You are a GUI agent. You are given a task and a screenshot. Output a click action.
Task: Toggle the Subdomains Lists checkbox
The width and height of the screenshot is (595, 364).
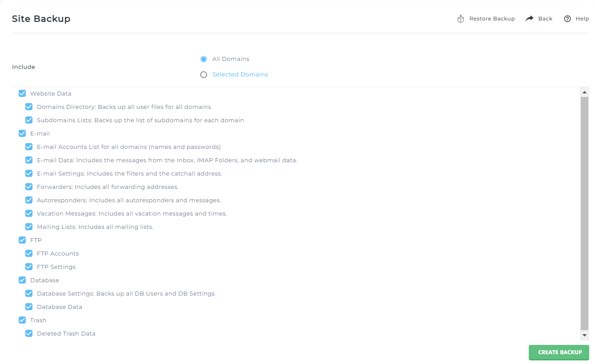click(29, 120)
